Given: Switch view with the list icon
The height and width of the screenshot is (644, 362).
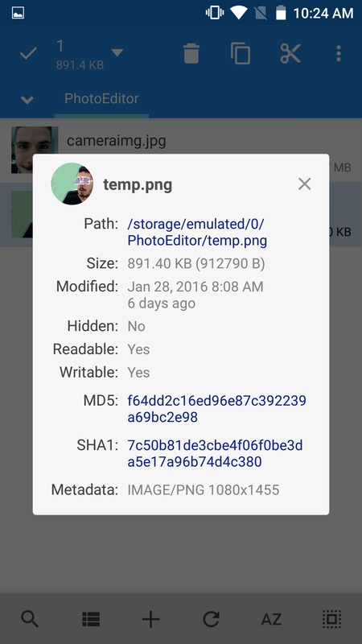Looking at the screenshot, I should pos(91,619).
